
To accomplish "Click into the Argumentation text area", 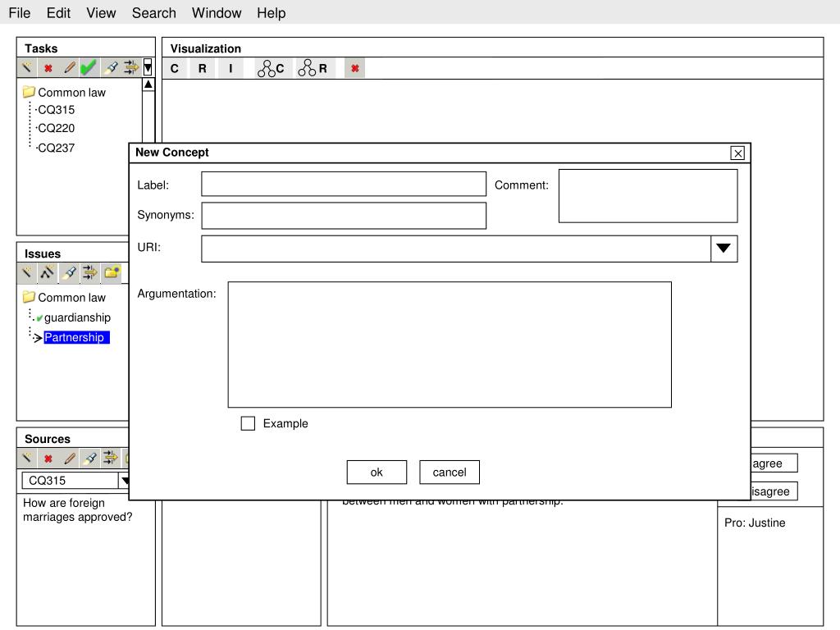I will coord(450,345).
